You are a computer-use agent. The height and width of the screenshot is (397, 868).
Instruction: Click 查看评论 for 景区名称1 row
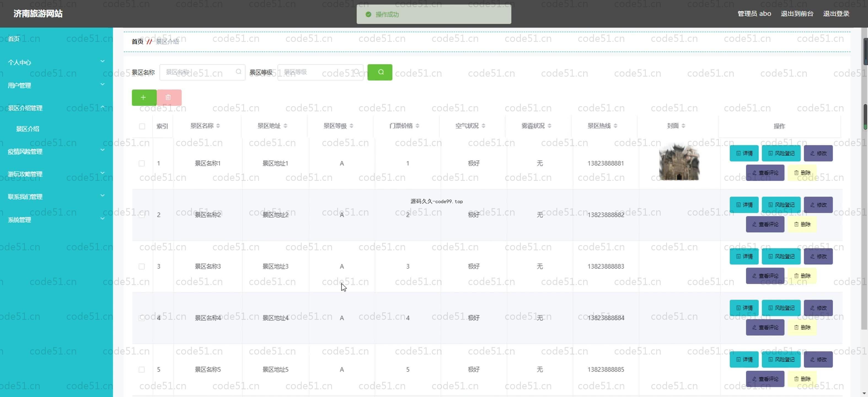click(765, 173)
